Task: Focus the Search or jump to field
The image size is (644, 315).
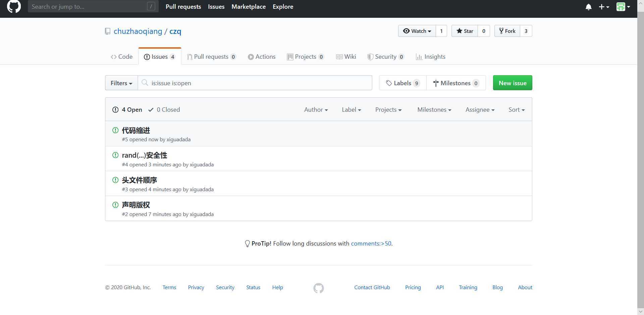Action: click(93, 6)
